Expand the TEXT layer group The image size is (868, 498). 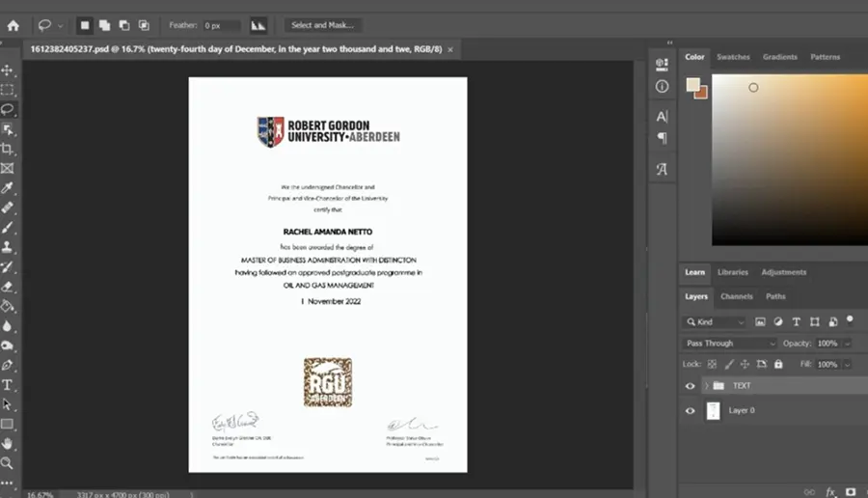coord(706,385)
